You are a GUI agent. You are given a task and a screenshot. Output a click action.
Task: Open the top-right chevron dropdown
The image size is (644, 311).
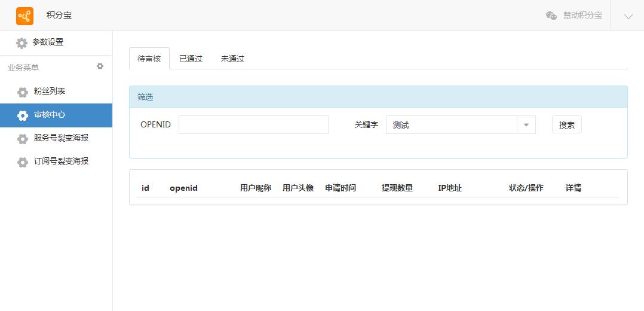click(x=628, y=16)
